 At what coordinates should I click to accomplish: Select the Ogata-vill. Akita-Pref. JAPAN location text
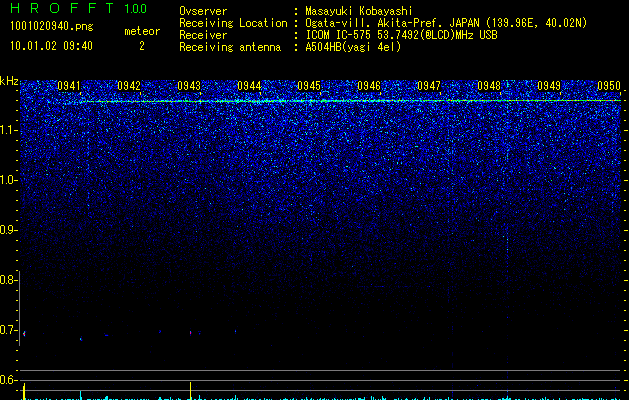pyautogui.click(x=446, y=23)
